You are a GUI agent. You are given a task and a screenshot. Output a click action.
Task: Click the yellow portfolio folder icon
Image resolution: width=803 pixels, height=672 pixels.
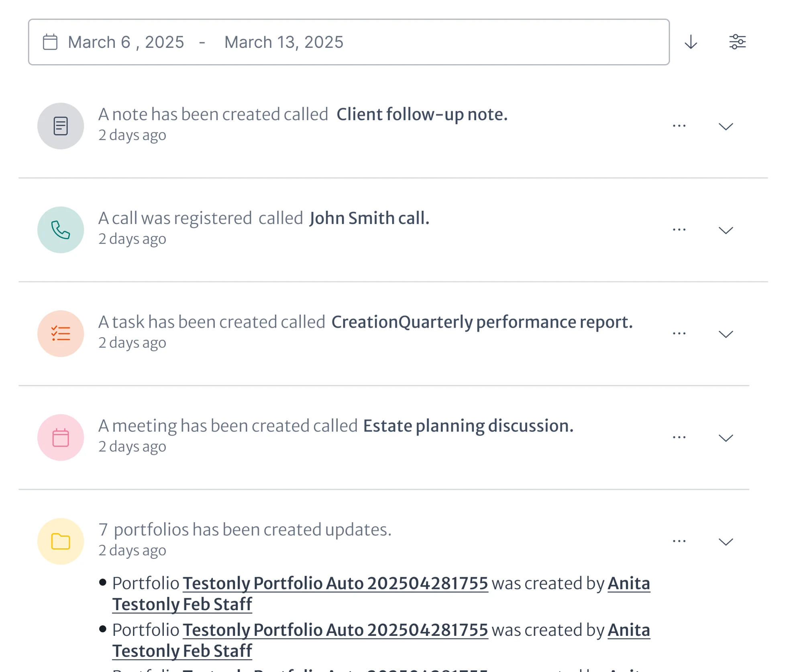[x=61, y=541]
